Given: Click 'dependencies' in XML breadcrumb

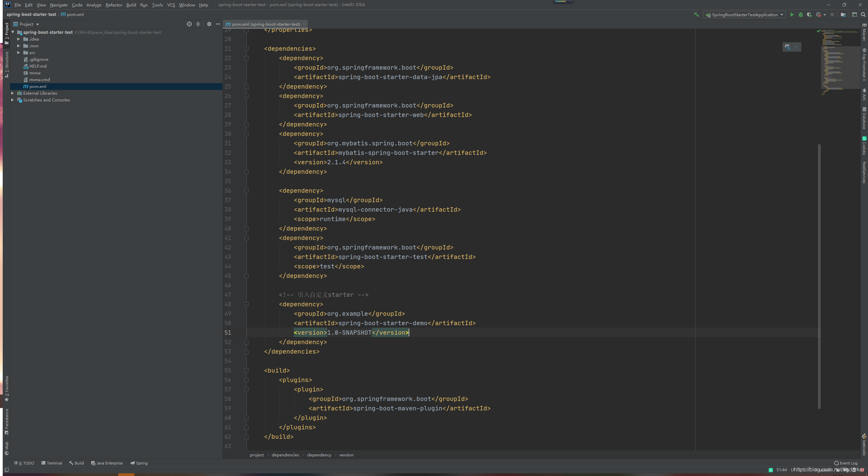Looking at the screenshot, I should (285, 455).
